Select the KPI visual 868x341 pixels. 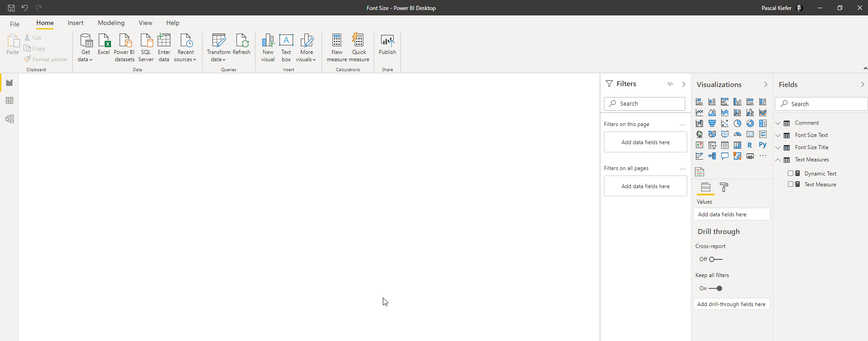click(699, 145)
